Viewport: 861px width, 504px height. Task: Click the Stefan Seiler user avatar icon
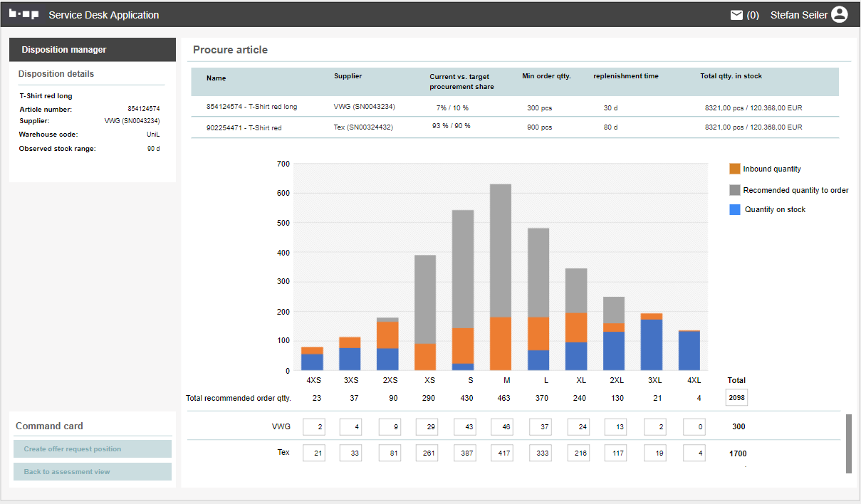tap(839, 14)
